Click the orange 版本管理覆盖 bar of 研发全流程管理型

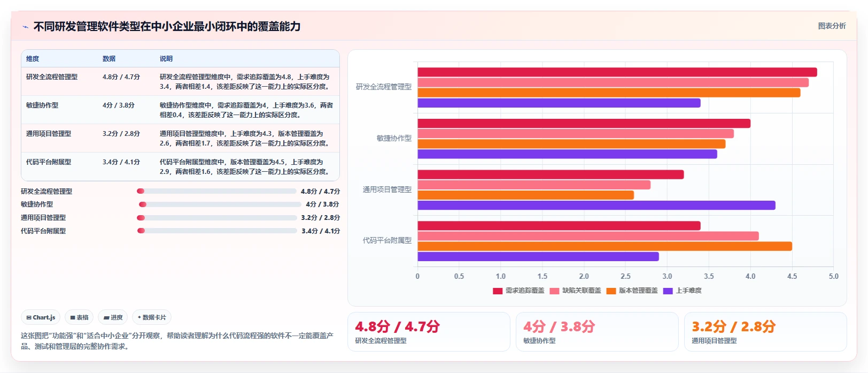[609, 93]
